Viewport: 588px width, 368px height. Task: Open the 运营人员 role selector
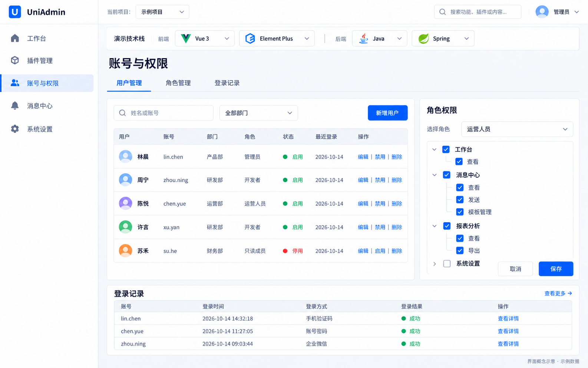pyautogui.click(x=517, y=129)
